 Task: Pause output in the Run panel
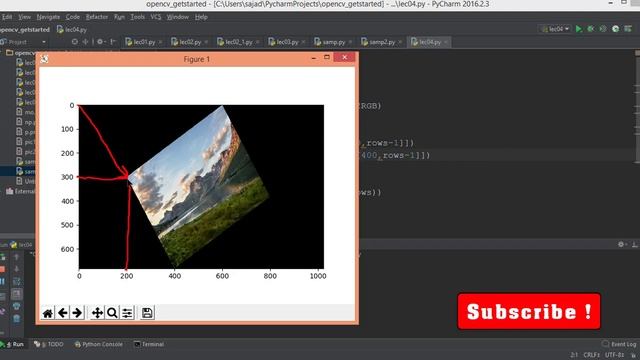point(2,281)
